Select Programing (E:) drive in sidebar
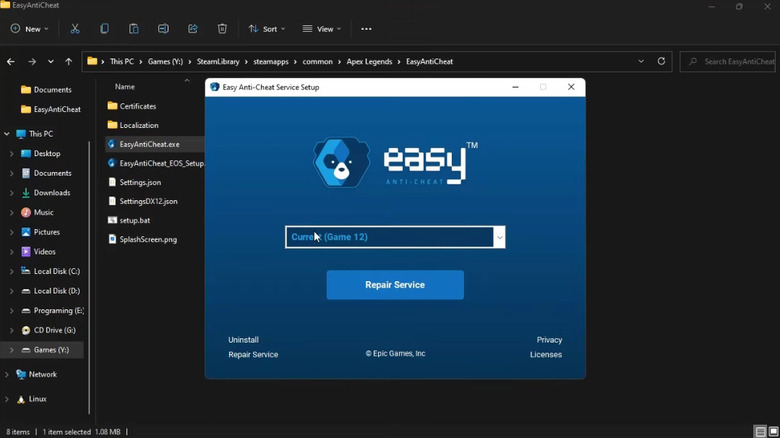The height and width of the screenshot is (438, 780). point(52,311)
